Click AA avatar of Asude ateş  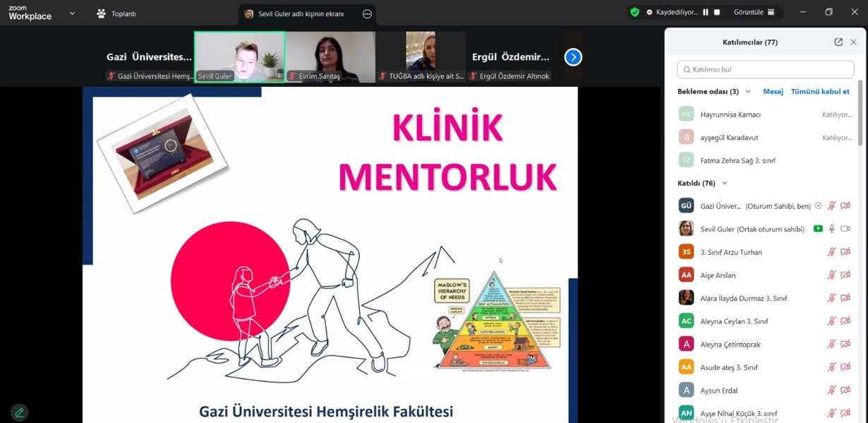(x=686, y=367)
